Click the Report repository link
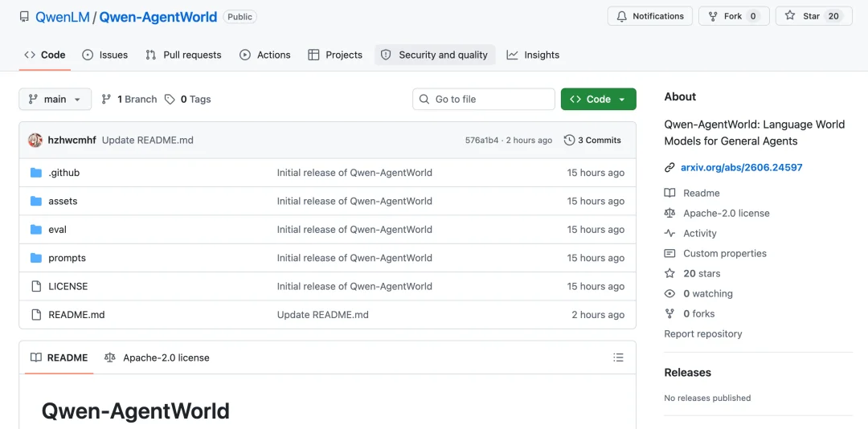The image size is (868, 429). [x=703, y=333]
